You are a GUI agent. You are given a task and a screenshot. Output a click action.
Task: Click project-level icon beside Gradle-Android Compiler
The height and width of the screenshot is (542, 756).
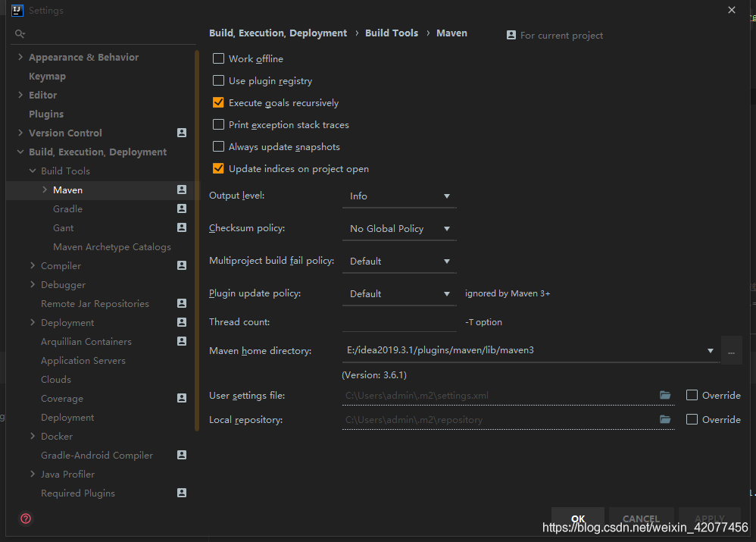[x=182, y=455]
